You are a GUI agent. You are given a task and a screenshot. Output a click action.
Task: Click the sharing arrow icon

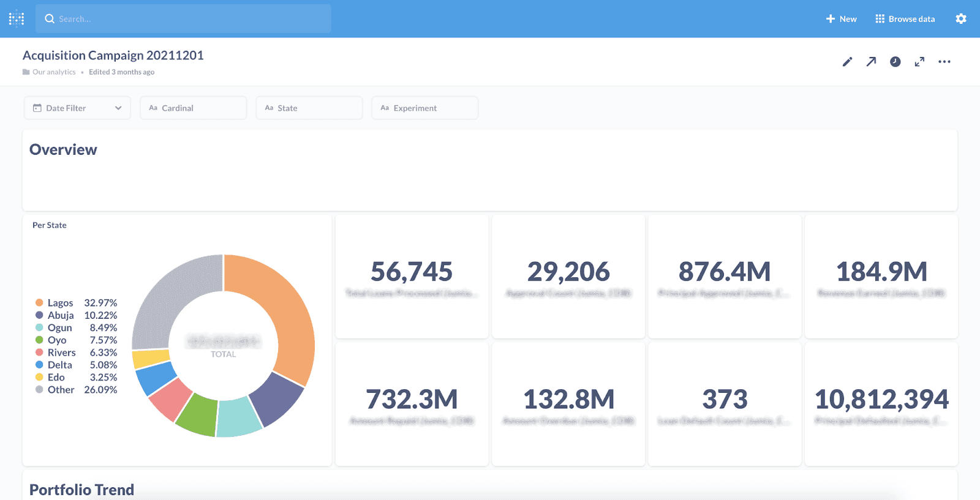pyautogui.click(x=871, y=62)
